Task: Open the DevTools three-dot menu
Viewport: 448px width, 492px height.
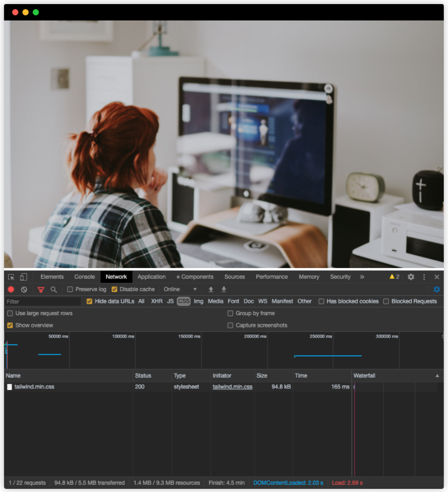Action: click(x=424, y=277)
